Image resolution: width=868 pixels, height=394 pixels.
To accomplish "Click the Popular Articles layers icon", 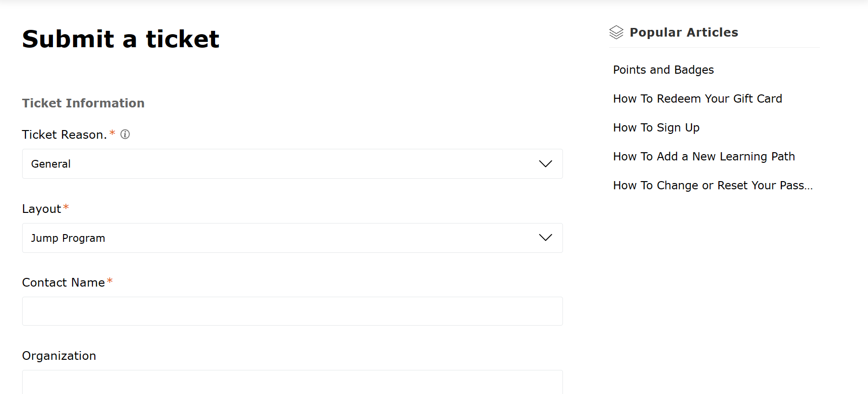I will pyautogui.click(x=616, y=32).
